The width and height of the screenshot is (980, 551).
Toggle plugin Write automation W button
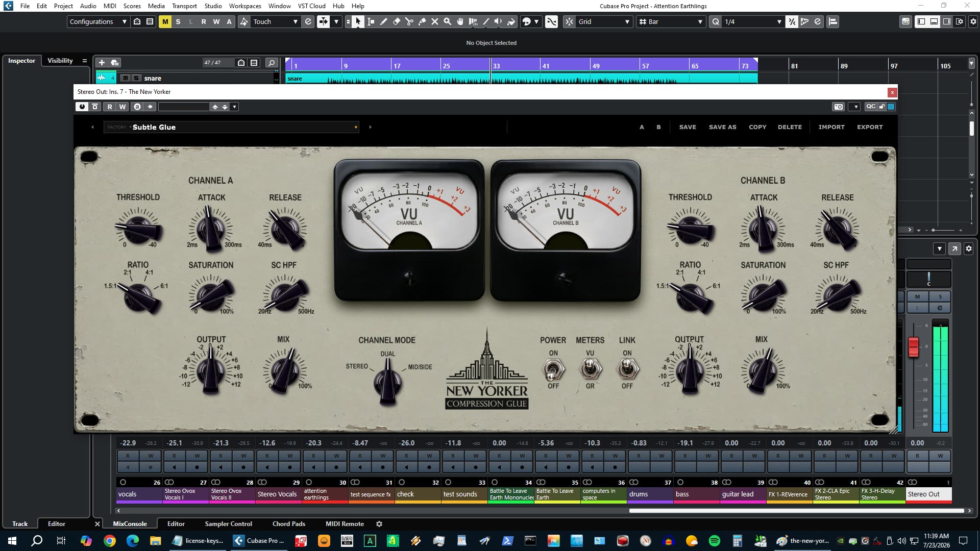click(x=122, y=107)
